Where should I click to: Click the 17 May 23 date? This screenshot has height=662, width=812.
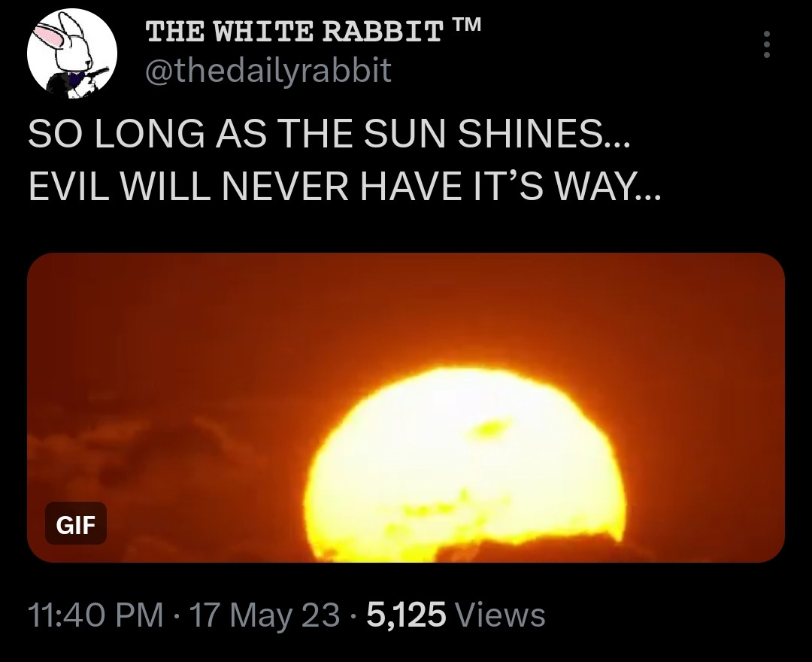point(265,615)
